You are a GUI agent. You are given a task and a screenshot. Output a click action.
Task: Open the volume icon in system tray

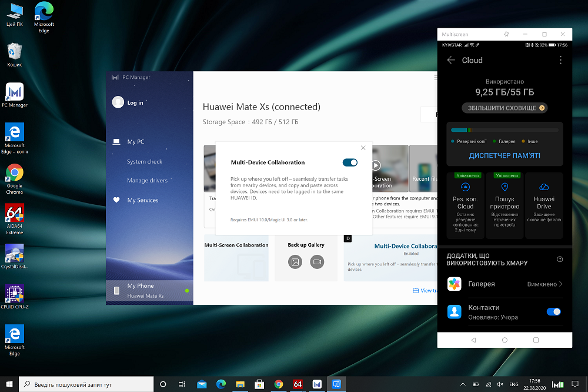500,384
